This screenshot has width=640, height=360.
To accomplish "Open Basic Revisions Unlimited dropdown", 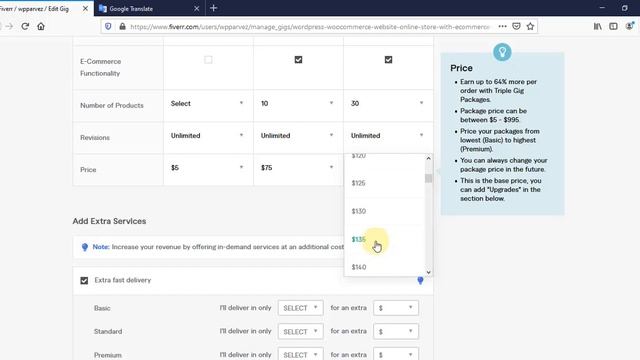I will [x=208, y=136].
